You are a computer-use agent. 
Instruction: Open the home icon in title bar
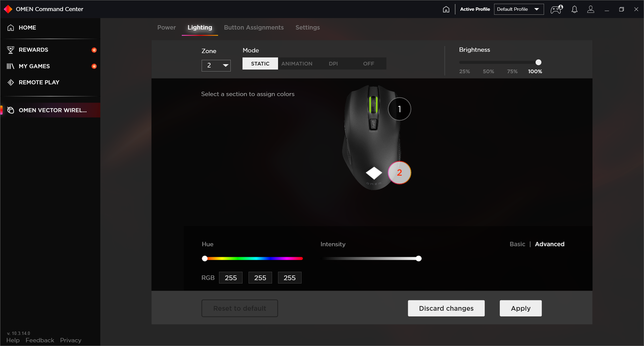446,9
